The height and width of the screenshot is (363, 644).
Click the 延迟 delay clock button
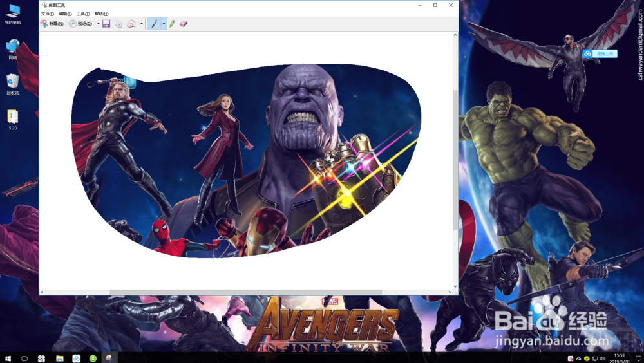coord(80,24)
